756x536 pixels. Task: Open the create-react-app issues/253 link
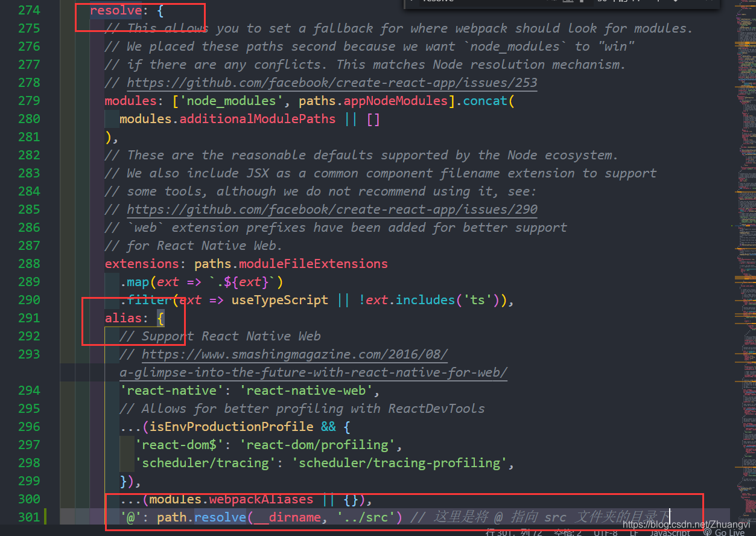[332, 83]
